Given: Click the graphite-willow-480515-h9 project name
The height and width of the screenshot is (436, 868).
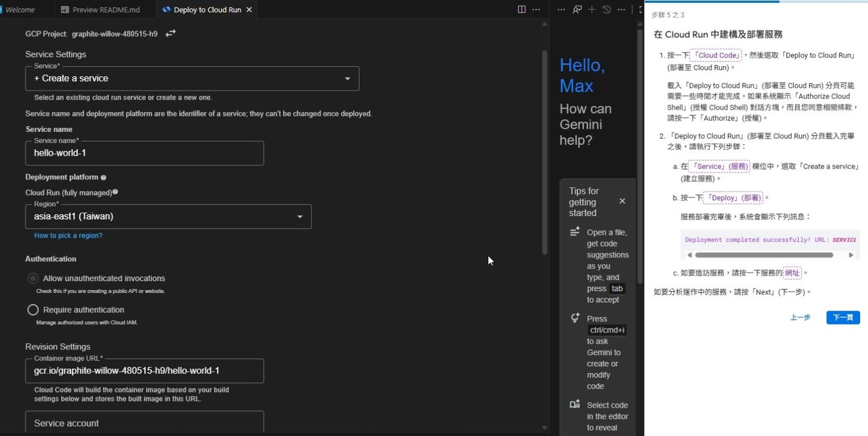Looking at the screenshot, I should point(115,34).
